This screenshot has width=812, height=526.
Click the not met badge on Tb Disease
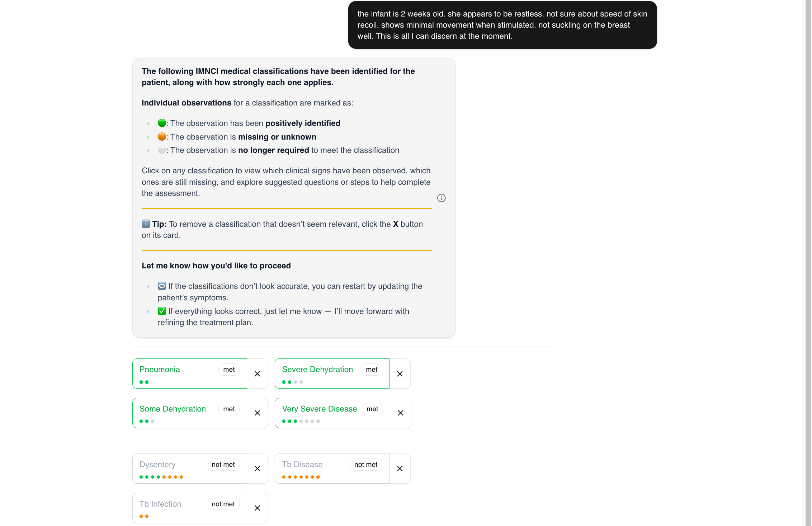point(365,464)
